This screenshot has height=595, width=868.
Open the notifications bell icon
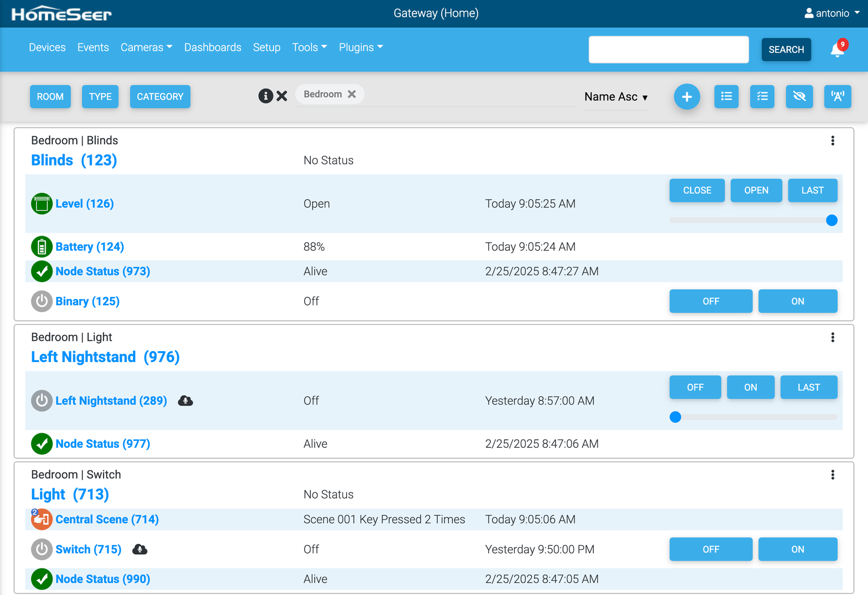[837, 50]
